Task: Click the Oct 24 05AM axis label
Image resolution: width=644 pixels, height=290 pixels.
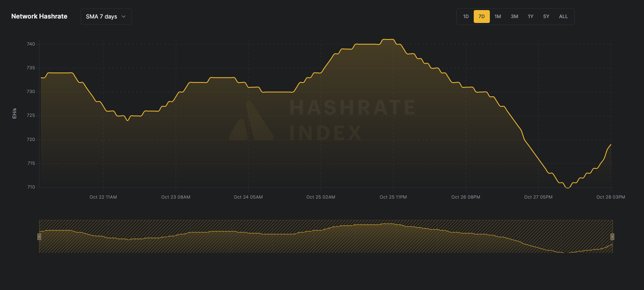Action: click(x=248, y=197)
